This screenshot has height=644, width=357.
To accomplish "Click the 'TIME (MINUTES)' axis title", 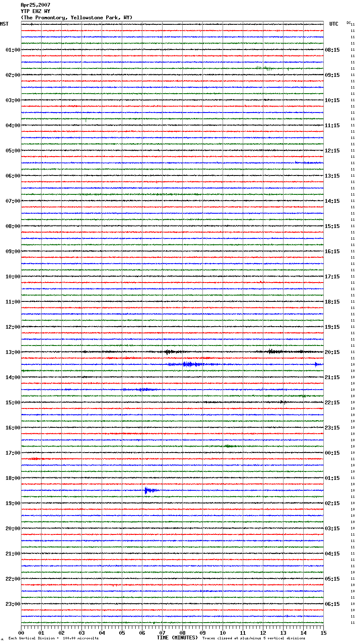I will click(x=177, y=638).
